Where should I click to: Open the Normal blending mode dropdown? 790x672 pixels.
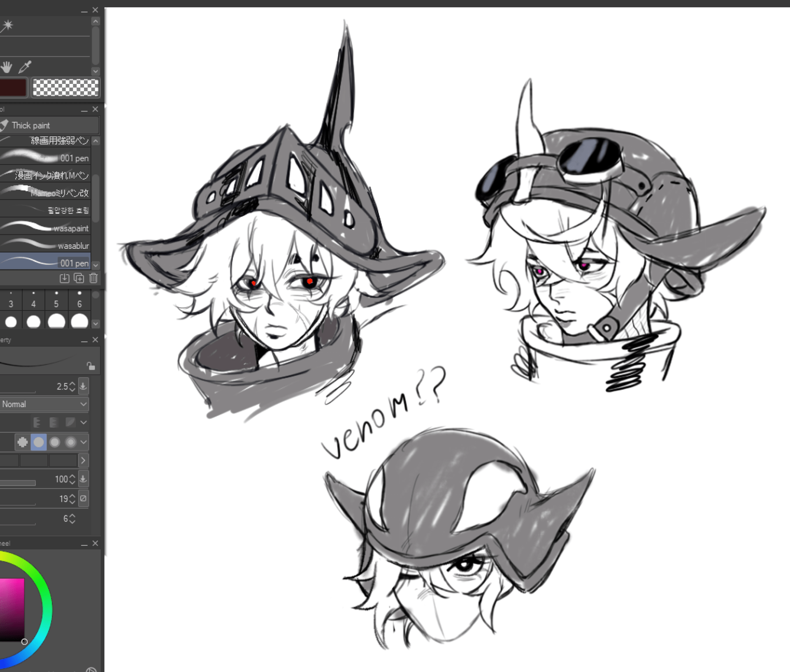(44, 404)
